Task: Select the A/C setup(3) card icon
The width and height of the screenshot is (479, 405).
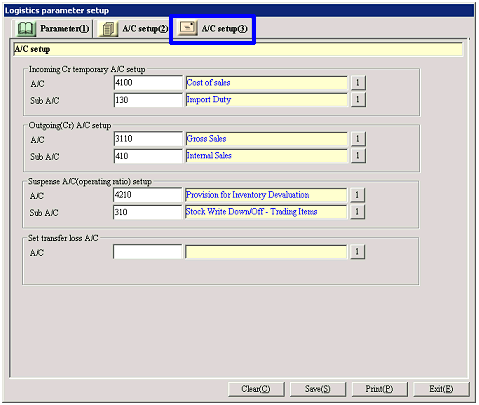Action: [x=187, y=28]
